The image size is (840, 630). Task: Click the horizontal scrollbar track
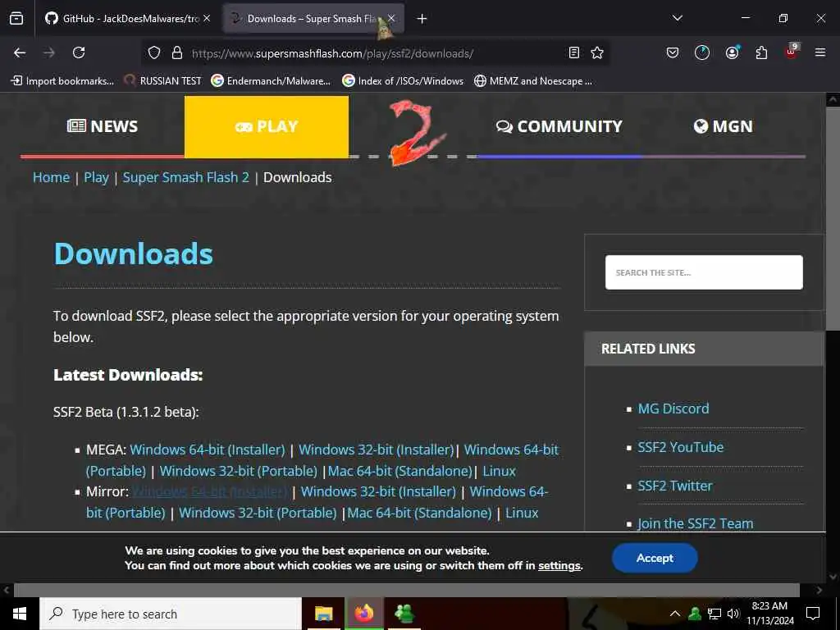pos(406,590)
